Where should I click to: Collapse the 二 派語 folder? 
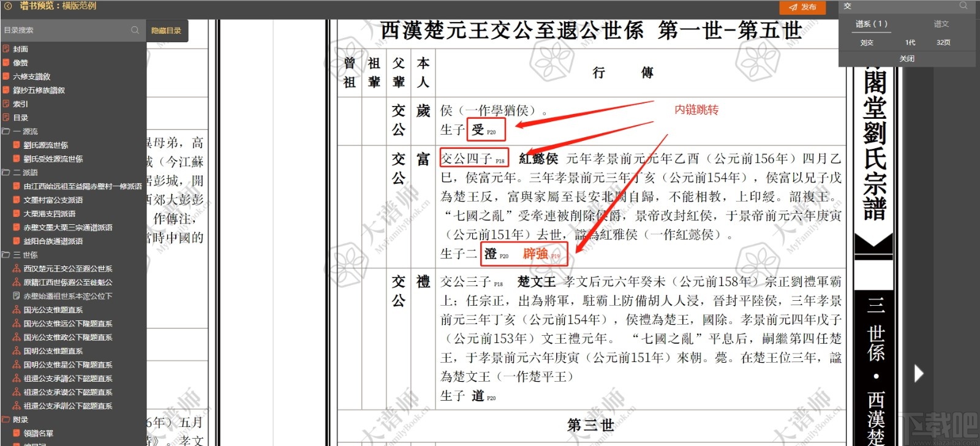(x=6, y=173)
